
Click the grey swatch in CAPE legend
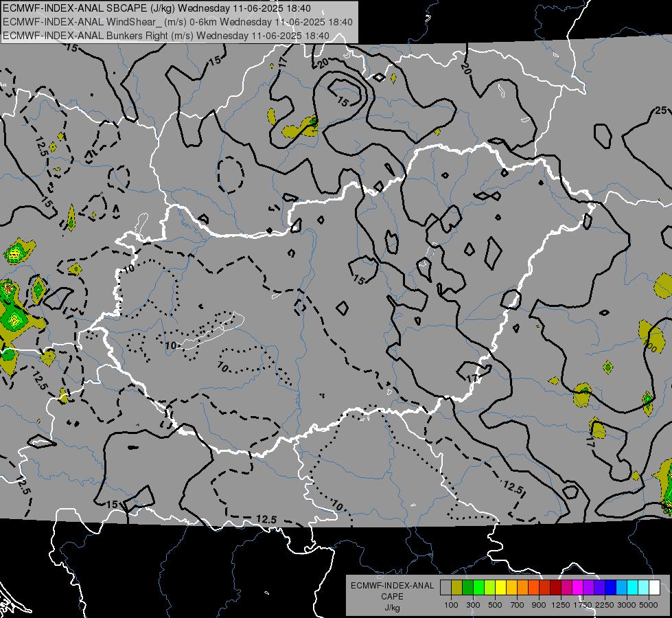click(x=445, y=588)
